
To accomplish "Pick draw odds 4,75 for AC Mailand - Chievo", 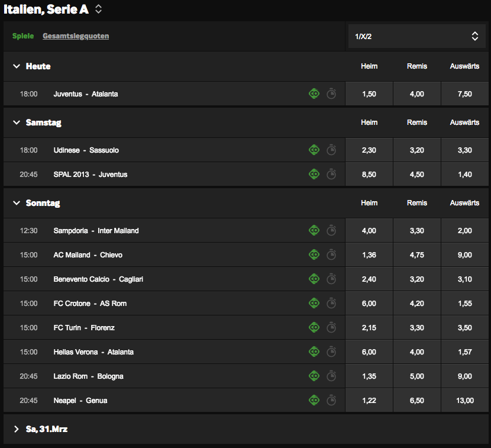I will pyautogui.click(x=417, y=254).
